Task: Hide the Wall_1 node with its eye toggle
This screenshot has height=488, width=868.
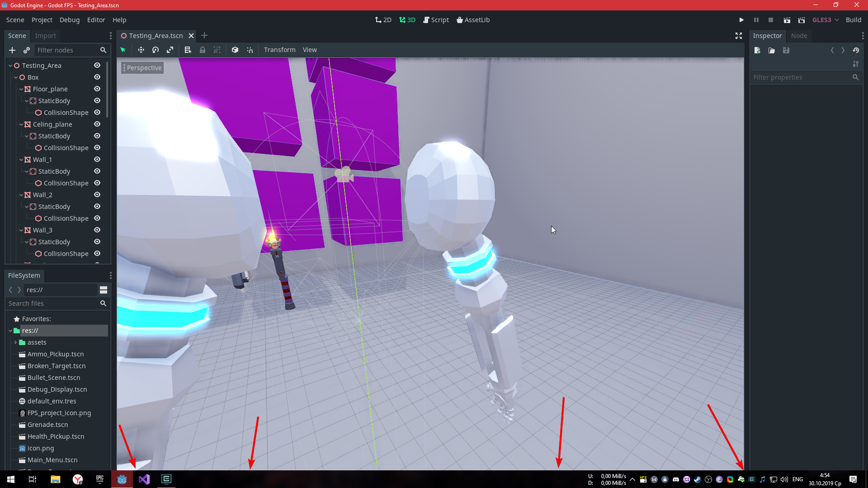Action: [x=97, y=159]
